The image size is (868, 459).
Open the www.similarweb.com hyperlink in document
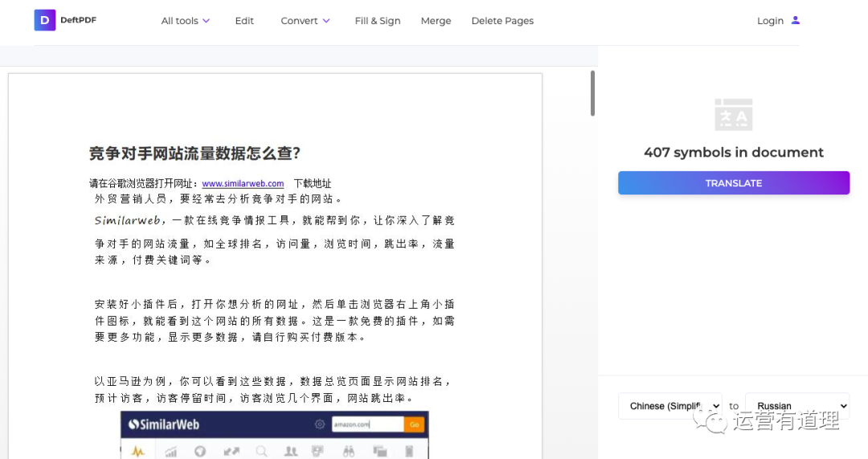coord(243,183)
